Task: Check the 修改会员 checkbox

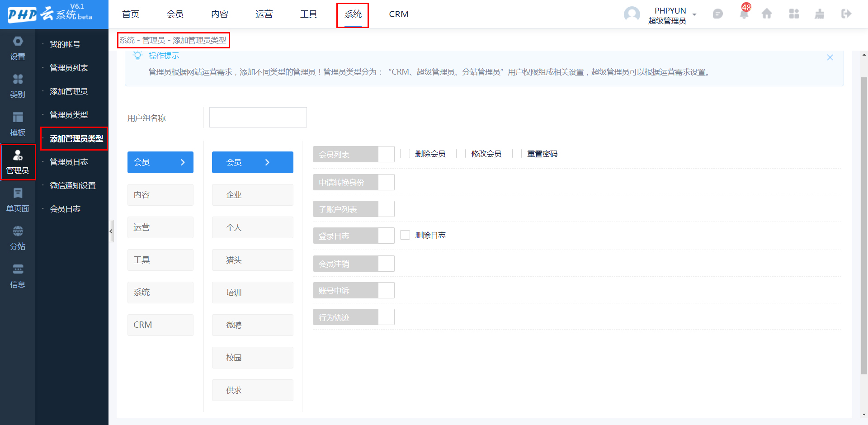Action: (461, 154)
